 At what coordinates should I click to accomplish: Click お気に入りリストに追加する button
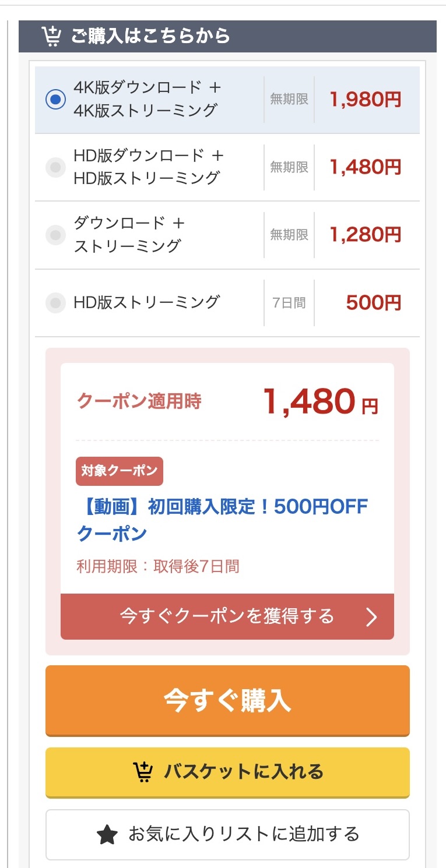coord(227,835)
